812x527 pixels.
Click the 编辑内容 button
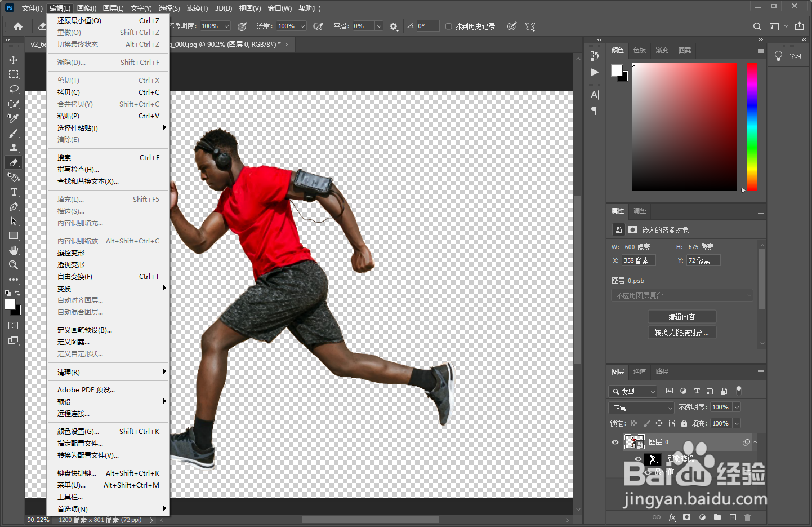point(682,317)
